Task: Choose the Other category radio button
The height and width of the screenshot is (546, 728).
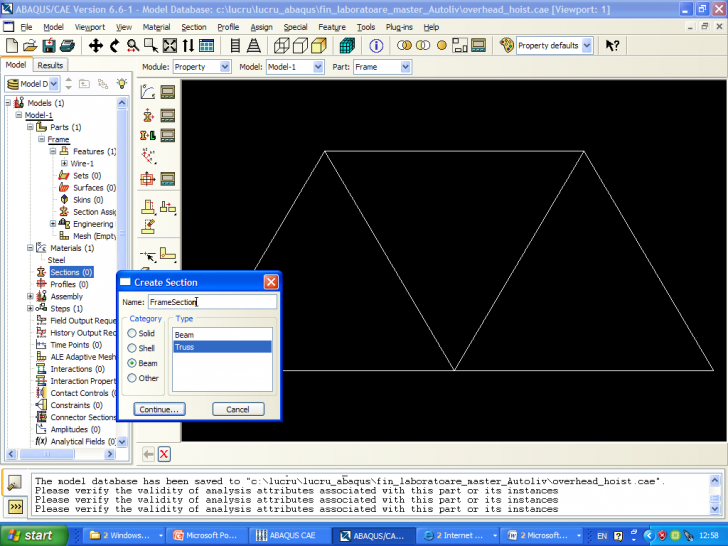Action: [132, 378]
